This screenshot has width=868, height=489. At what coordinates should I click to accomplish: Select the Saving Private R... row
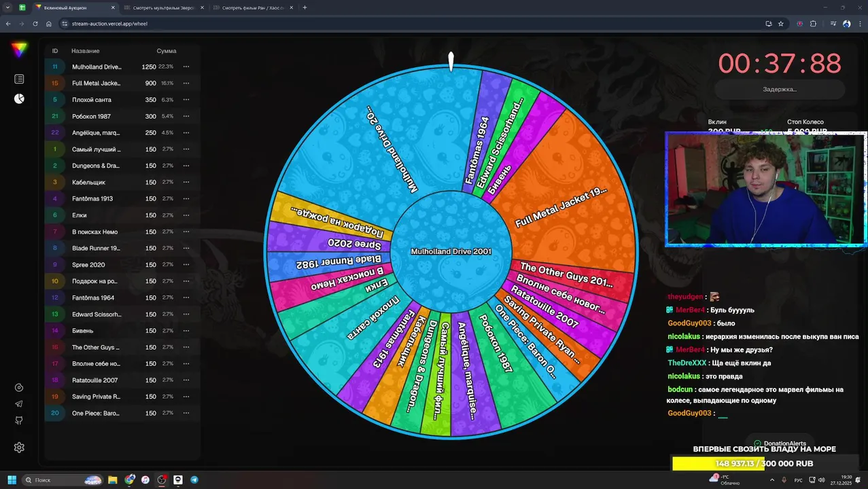click(122, 397)
